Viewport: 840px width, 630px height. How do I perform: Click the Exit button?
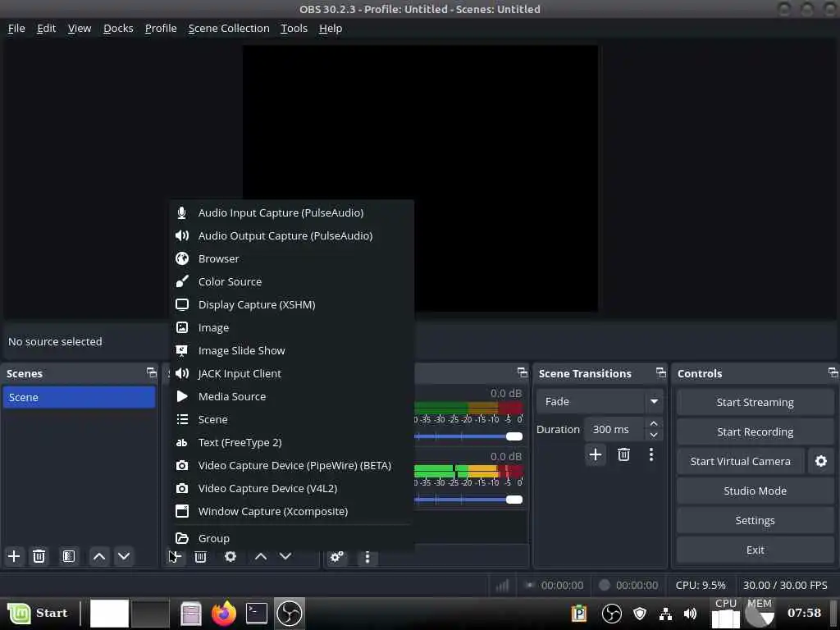[755, 550]
